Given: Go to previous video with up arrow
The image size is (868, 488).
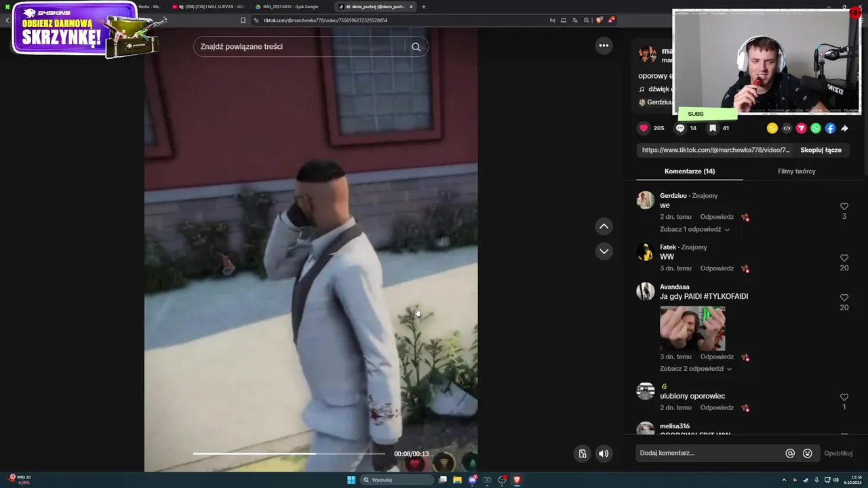Looking at the screenshot, I should (604, 226).
